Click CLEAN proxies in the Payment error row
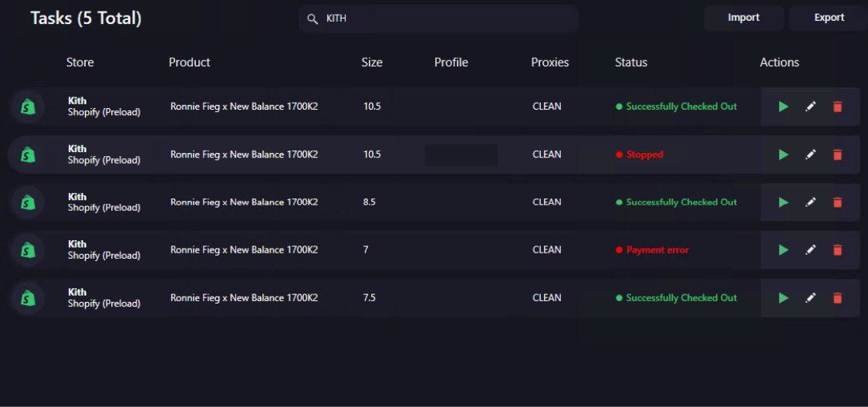Screen dimensions: 868x407 pos(547,249)
